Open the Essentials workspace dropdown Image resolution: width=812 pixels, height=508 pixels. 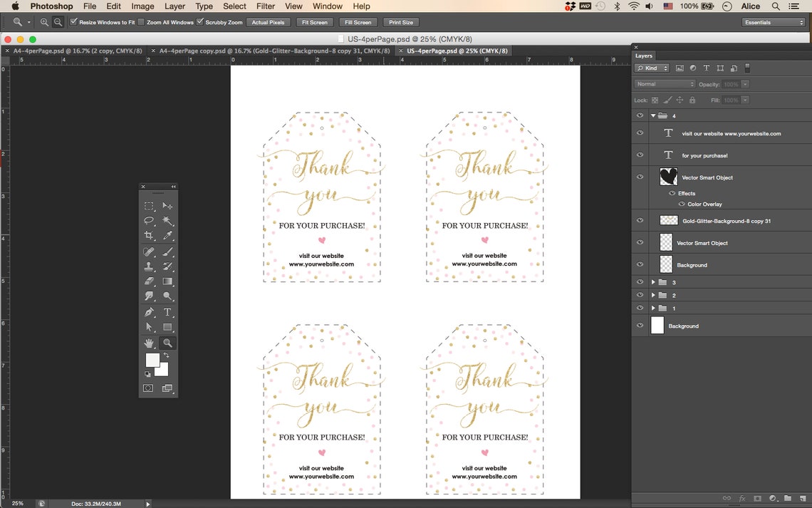point(773,22)
